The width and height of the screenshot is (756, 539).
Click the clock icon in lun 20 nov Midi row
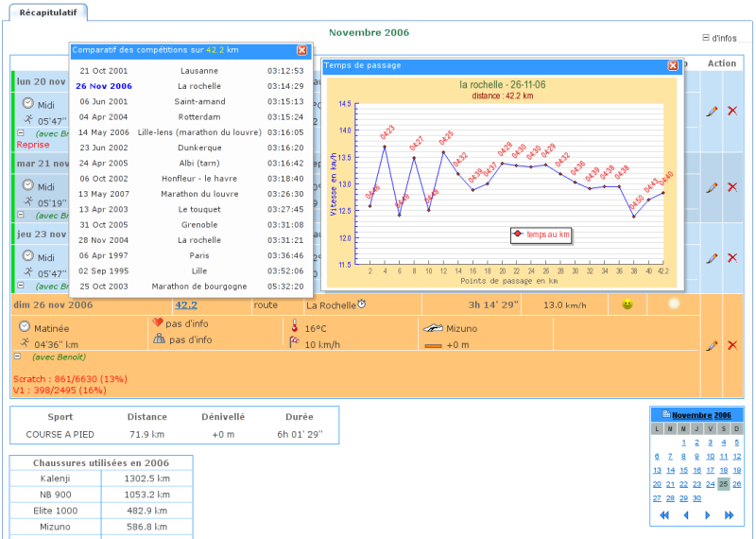[x=28, y=103]
